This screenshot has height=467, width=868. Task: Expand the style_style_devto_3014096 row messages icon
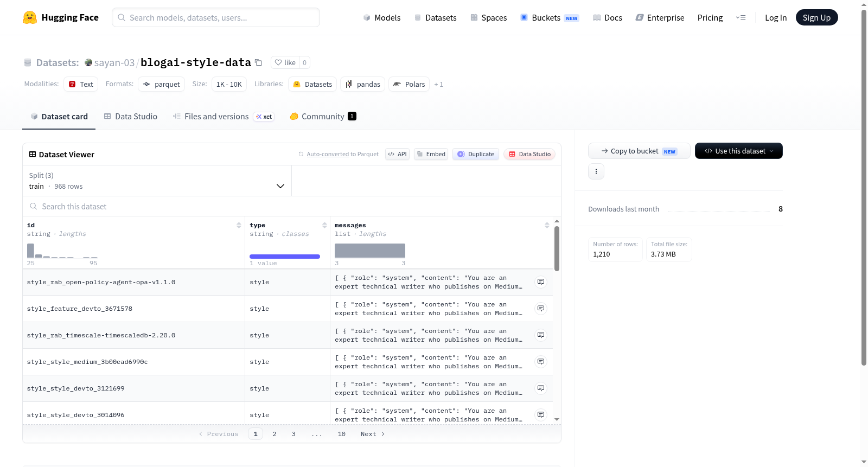(x=541, y=415)
